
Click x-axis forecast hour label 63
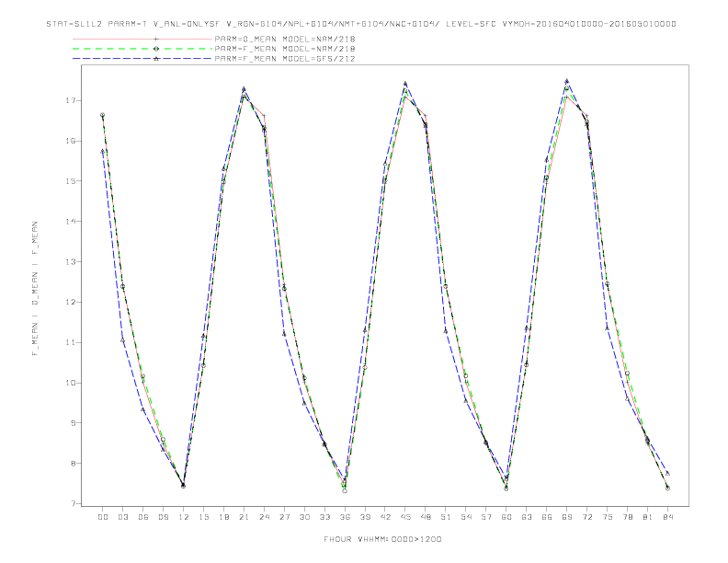click(527, 517)
